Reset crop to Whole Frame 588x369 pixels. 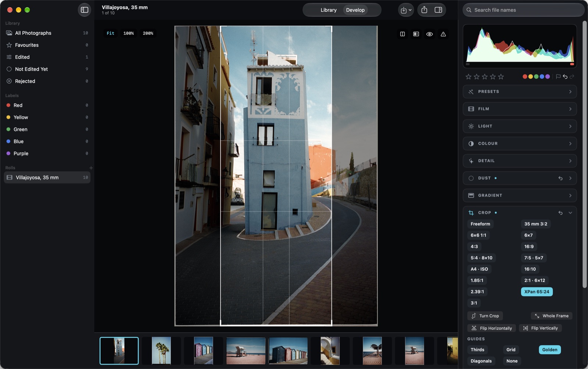pos(552,316)
